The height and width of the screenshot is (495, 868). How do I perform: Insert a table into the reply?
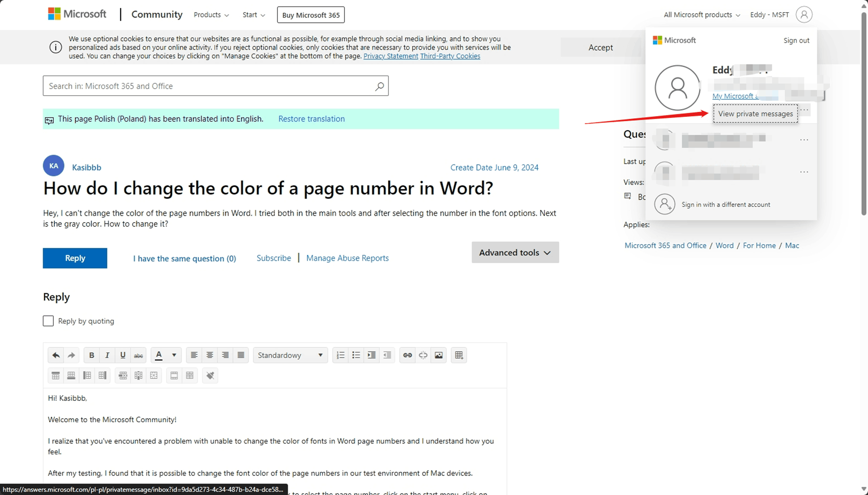pyautogui.click(x=459, y=355)
